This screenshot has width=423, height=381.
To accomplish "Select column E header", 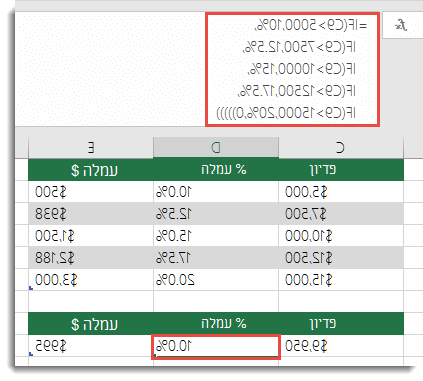I will point(91,147).
